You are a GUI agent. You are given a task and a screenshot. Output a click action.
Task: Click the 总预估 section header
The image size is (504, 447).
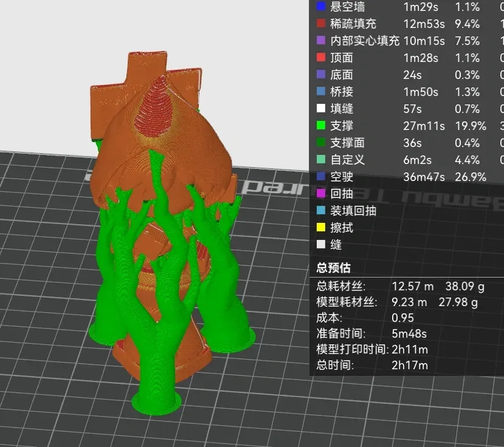coord(333,267)
